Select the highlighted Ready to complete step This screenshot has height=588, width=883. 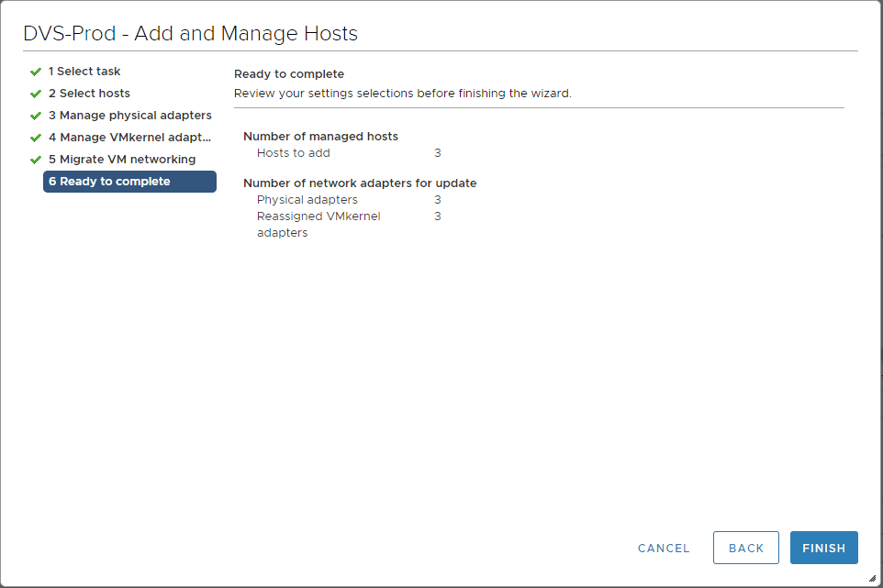tap(110, 181)
